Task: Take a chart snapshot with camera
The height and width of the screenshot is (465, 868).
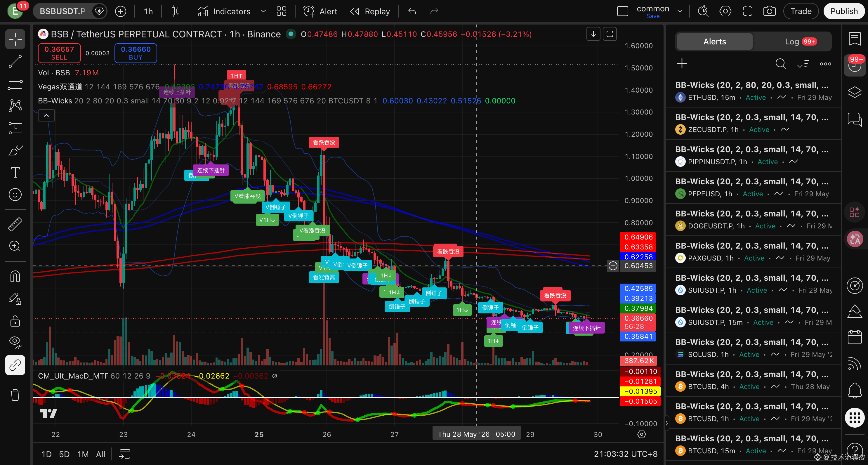Action: pyautogui.click(x=770, y=11)
